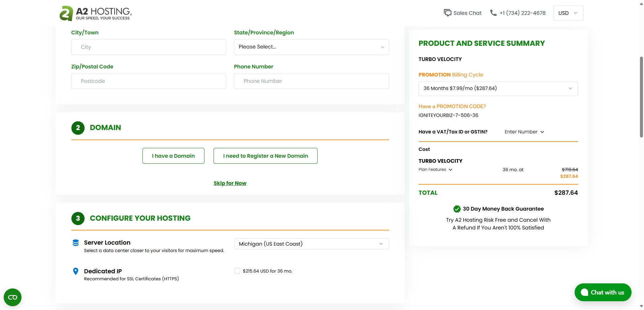Open the USD currency dropdown
This screenshot has height=310, width=644.
pos(568,13)
